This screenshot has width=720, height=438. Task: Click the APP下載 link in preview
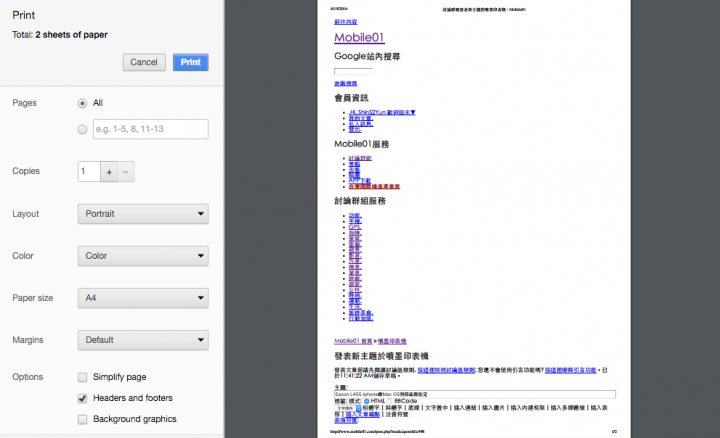(360, 180)
